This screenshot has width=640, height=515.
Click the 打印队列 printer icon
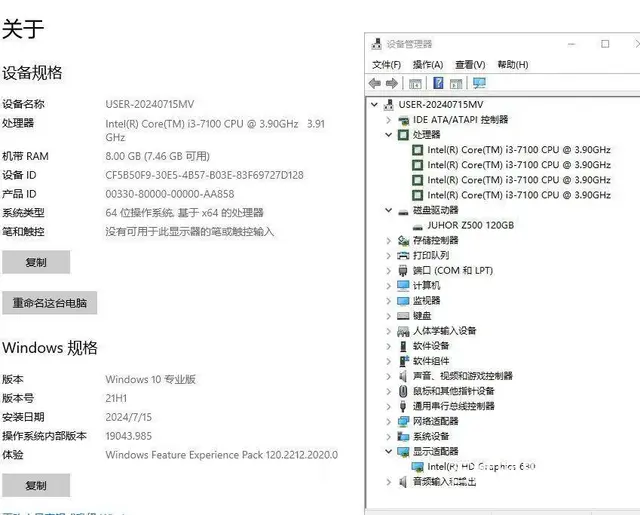pos(403,256)
